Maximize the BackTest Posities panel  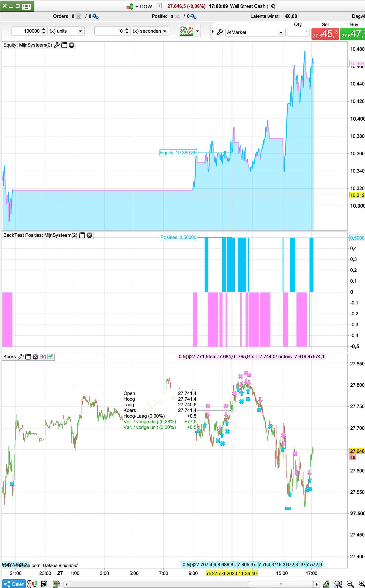(82, 235)
